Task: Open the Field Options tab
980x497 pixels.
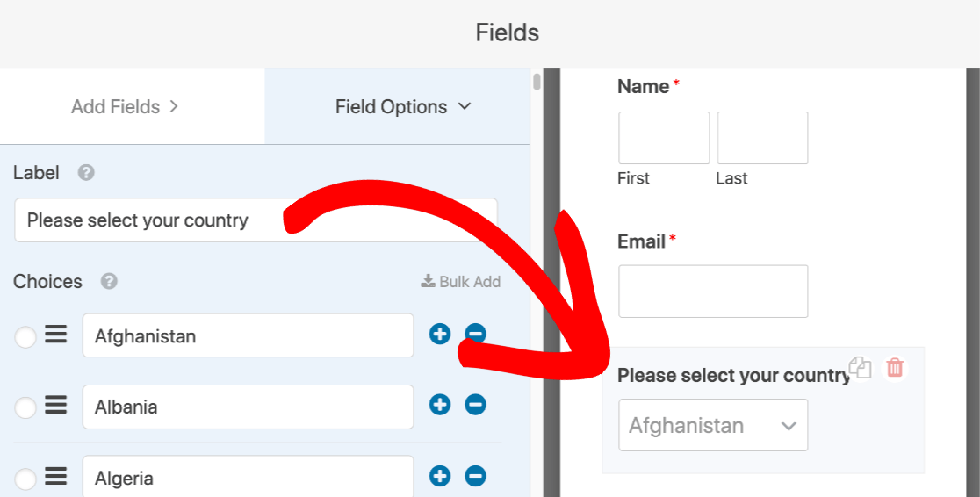Action: coord(391,107)
